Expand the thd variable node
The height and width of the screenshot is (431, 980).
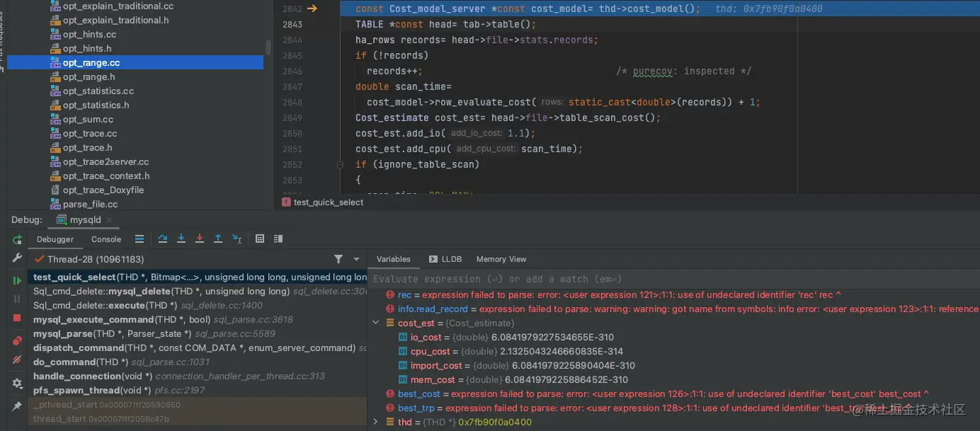[376, 422]
